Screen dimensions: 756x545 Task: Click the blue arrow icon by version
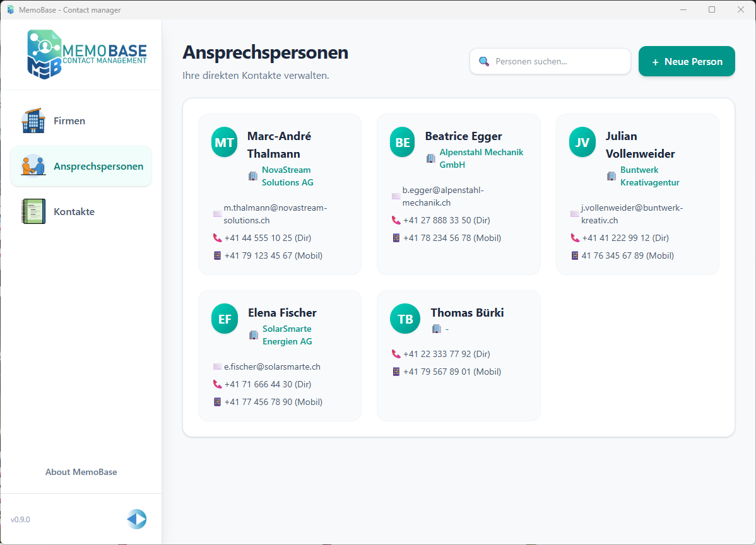(x=137, y=519)
